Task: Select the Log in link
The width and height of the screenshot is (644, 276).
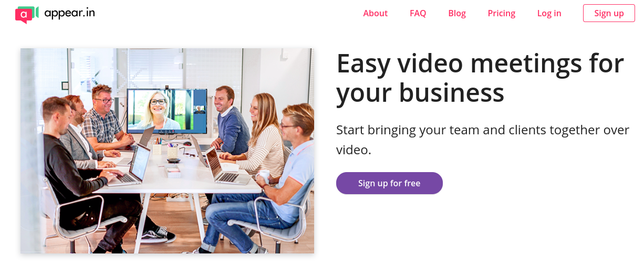Action: [549, 13]
